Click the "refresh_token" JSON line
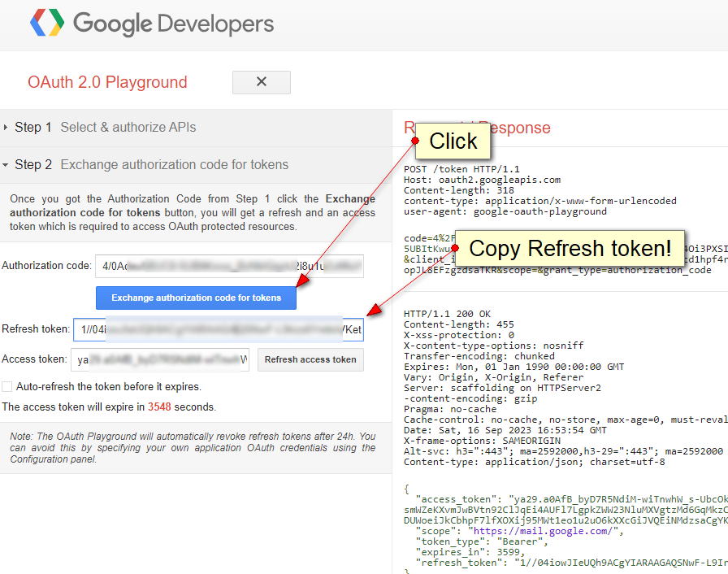The height and width of the screenshot is (574, 728). pos(572,563)
